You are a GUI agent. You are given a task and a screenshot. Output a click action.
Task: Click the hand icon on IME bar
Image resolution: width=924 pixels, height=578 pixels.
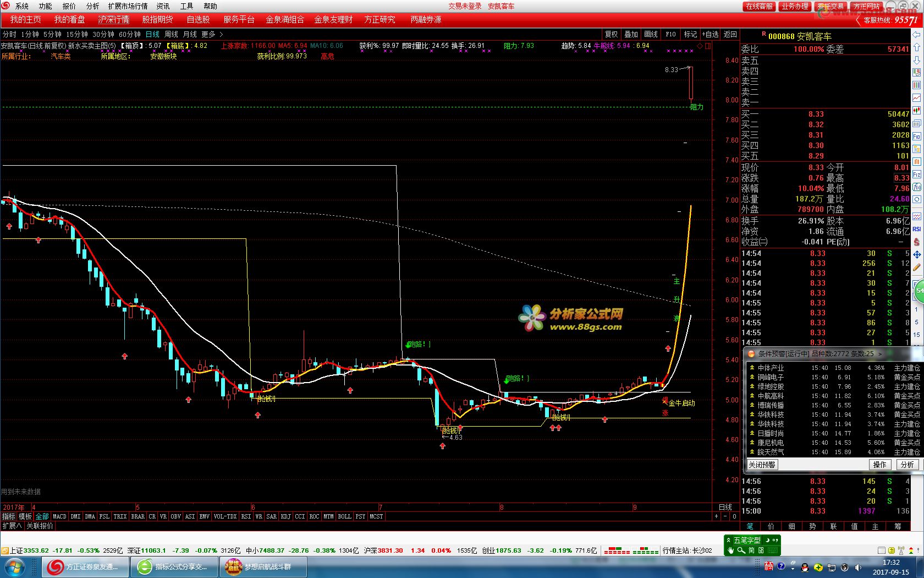pos(730,550)
